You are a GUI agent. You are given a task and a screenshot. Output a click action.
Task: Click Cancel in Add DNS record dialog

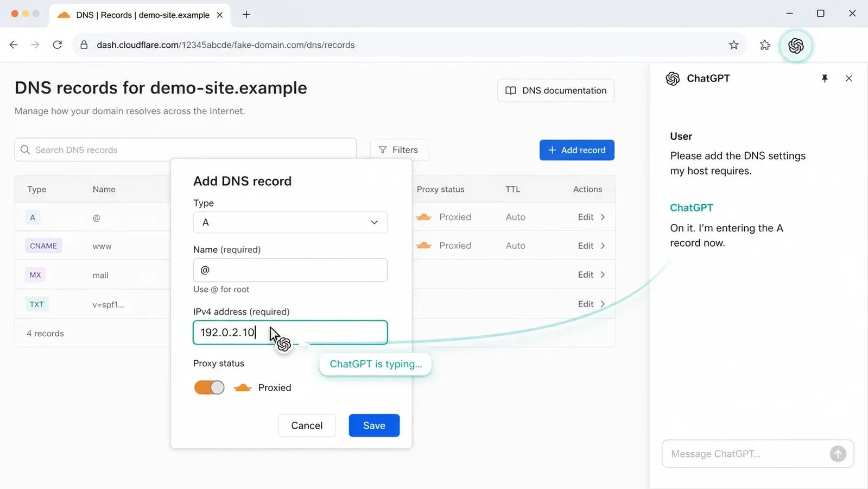click(307, 425)
